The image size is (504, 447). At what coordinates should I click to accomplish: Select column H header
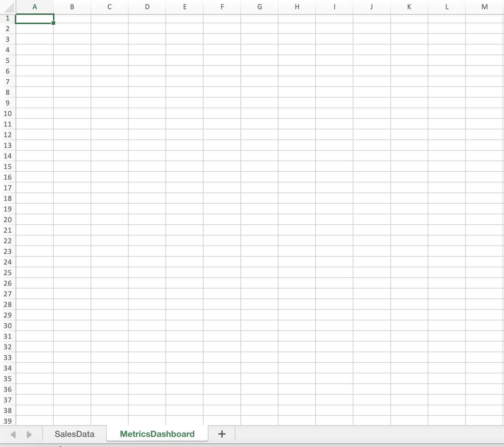pyautogui.click(x=297, y=7)
